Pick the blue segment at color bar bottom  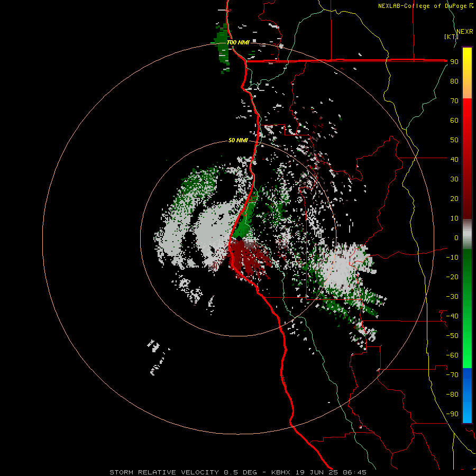[x=467, y=396]
